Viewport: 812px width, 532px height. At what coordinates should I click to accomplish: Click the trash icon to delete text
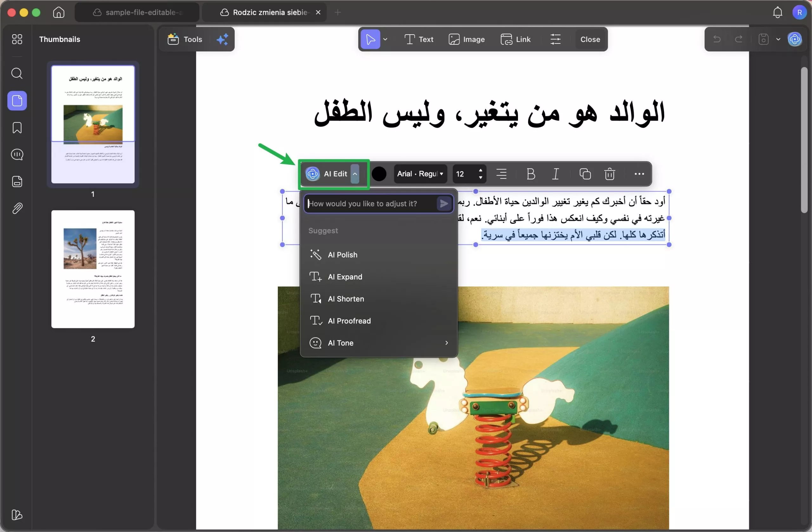(609, 174)
